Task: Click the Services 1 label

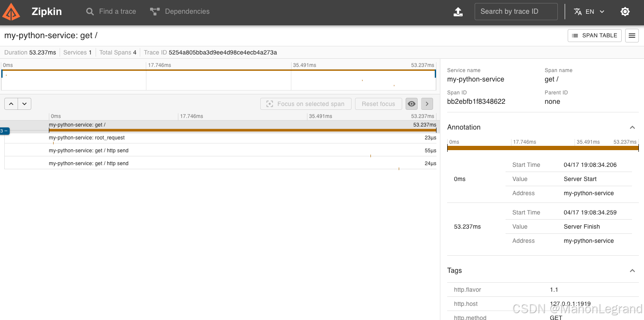Action: [x=77, y=52]
